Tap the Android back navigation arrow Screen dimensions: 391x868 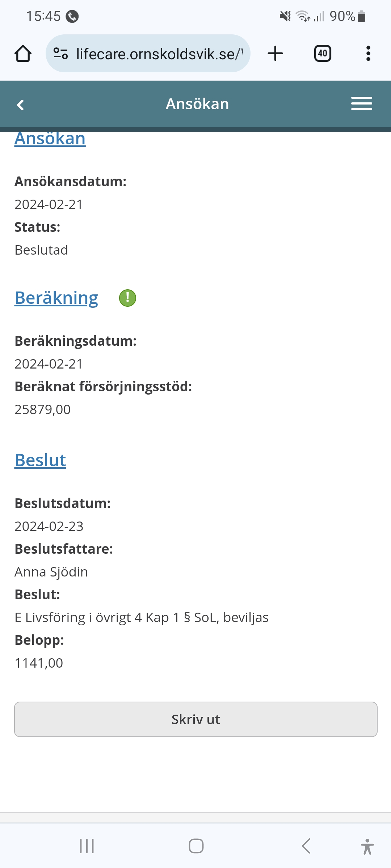pyautogui.click(x=306, y=846)
